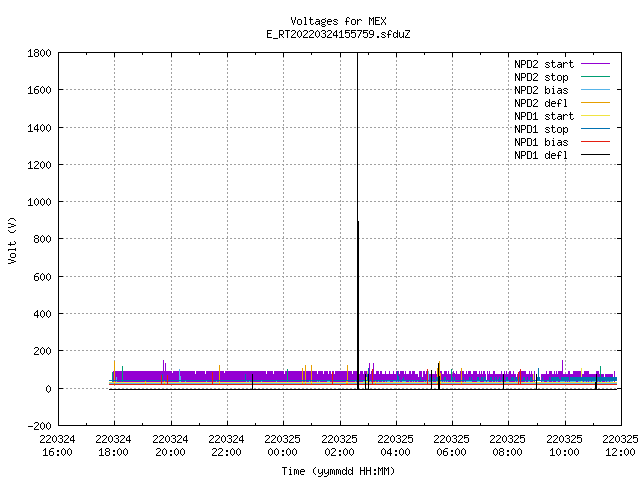Pick the orange line sample for NPD2 defl

pos(595,103)
